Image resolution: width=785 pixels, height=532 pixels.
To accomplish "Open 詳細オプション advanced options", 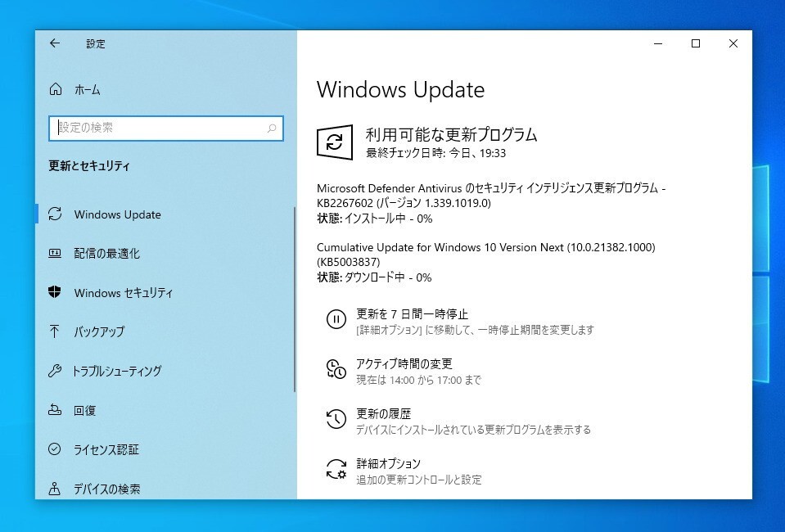I will click(x=388, y=463).
